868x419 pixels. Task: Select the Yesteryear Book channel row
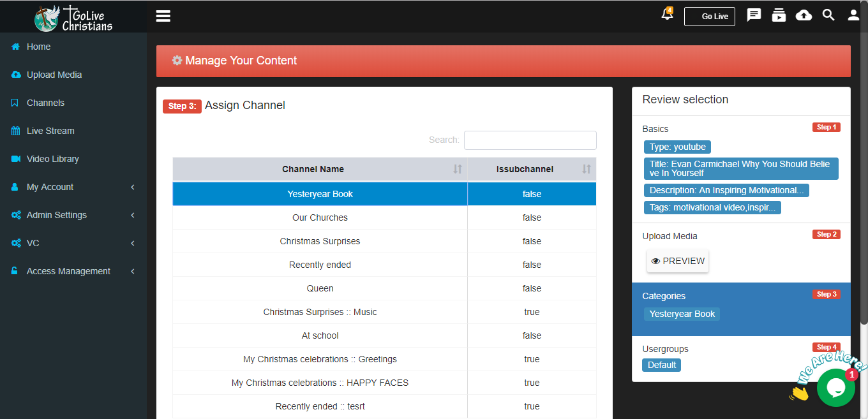click(384, 194)
